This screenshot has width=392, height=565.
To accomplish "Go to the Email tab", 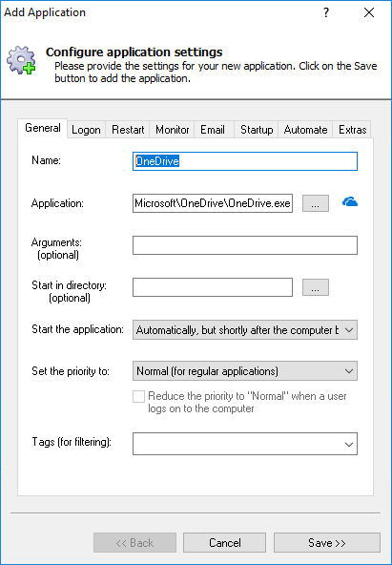I will pos(213,130).
